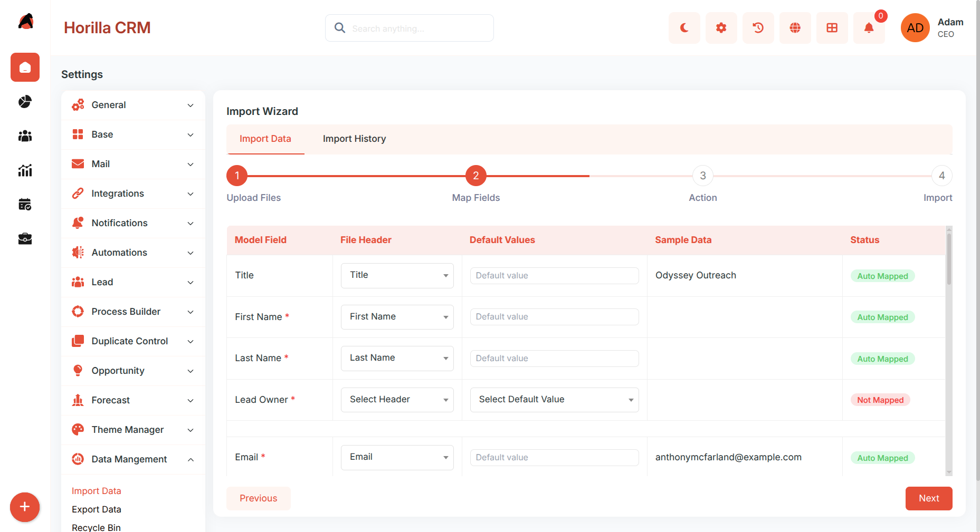Switch to the Import History tab
This screenshot has height=532, width=980.
click(x=355, y=139)
